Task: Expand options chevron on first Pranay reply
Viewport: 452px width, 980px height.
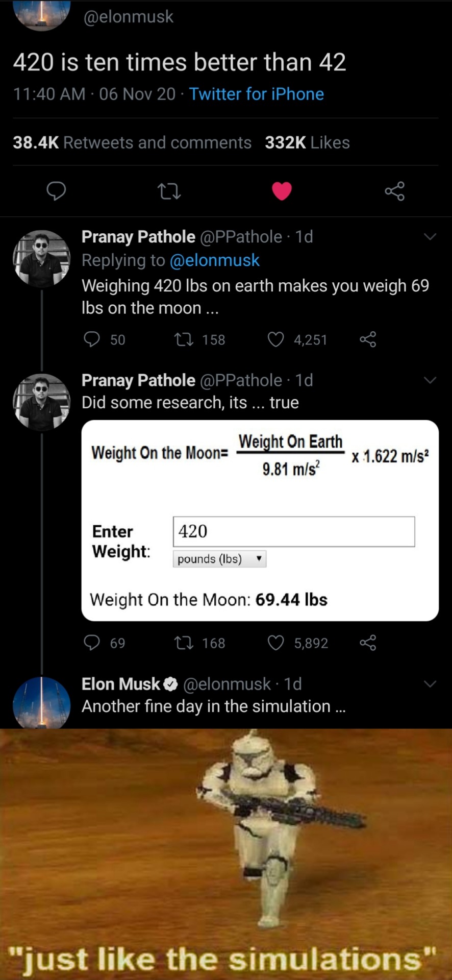Action: (x=430, y=237)
